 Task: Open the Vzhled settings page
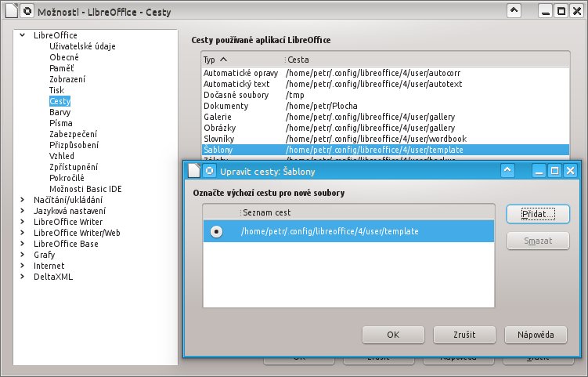point(62,156)
